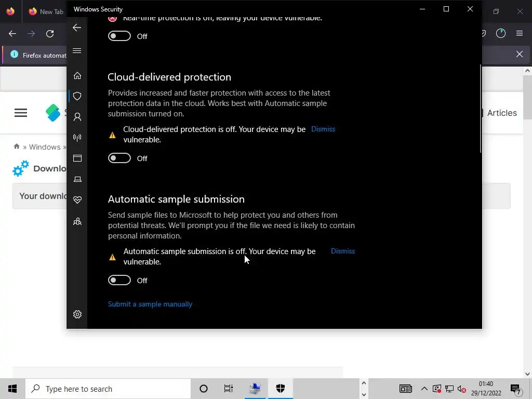Click the Windows breadcrumb link
Viewport: 532px width, 399px height.
45,147
